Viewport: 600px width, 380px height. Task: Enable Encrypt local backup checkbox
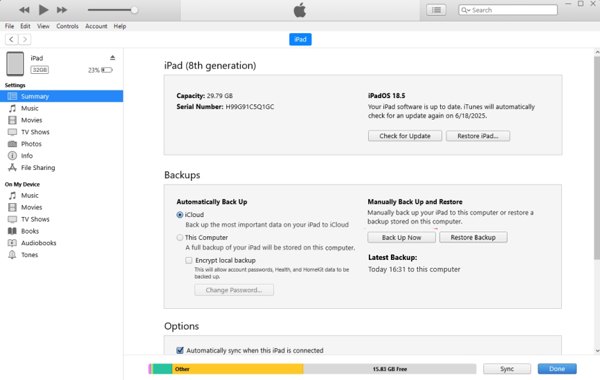pyautogui.click(x=189, y=260)
